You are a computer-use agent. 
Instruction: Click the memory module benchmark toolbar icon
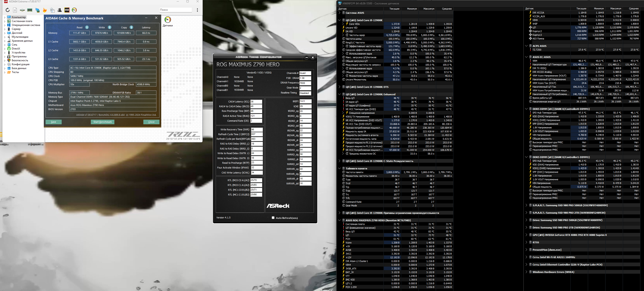coord(30,10)
